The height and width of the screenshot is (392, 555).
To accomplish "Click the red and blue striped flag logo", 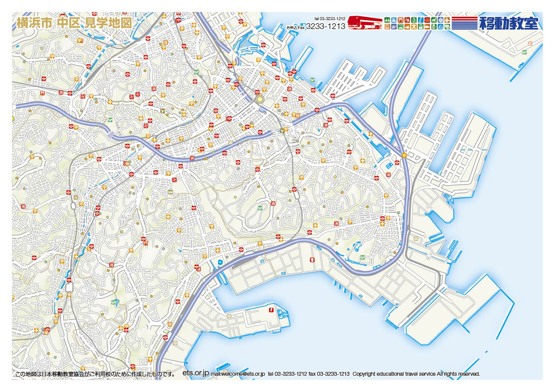I will click(x=464, y=23).
